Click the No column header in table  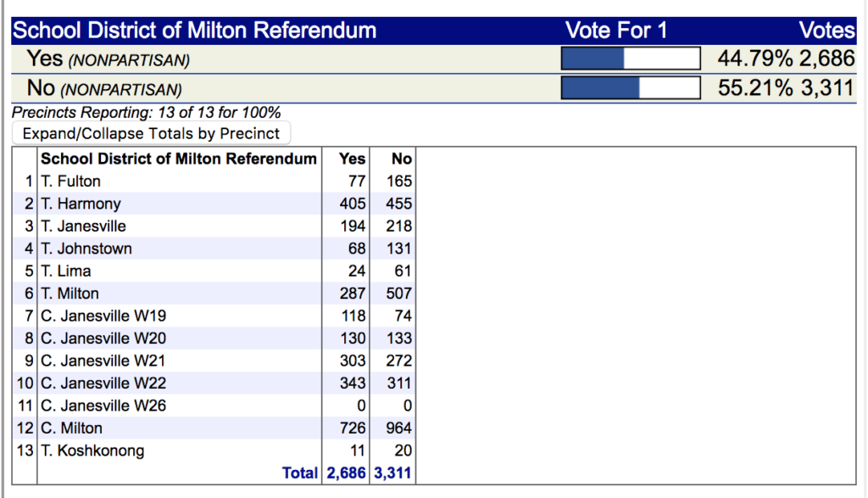click(x=401, y=159)
